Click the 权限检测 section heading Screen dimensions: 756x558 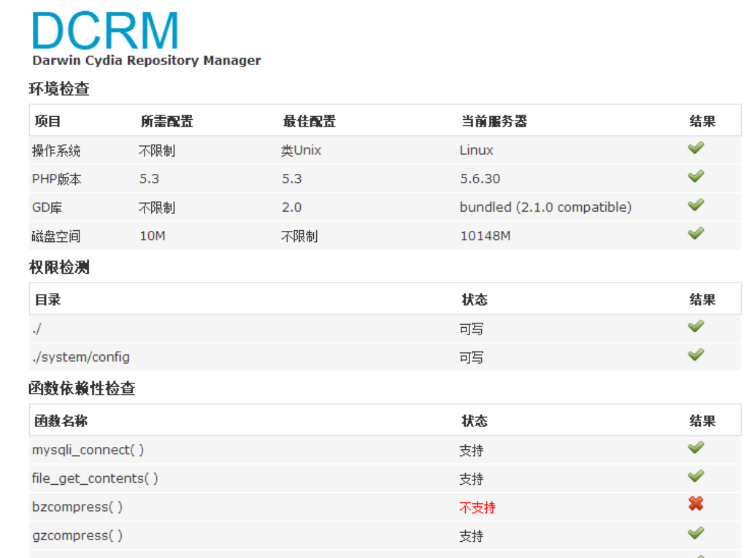(60, 268)
